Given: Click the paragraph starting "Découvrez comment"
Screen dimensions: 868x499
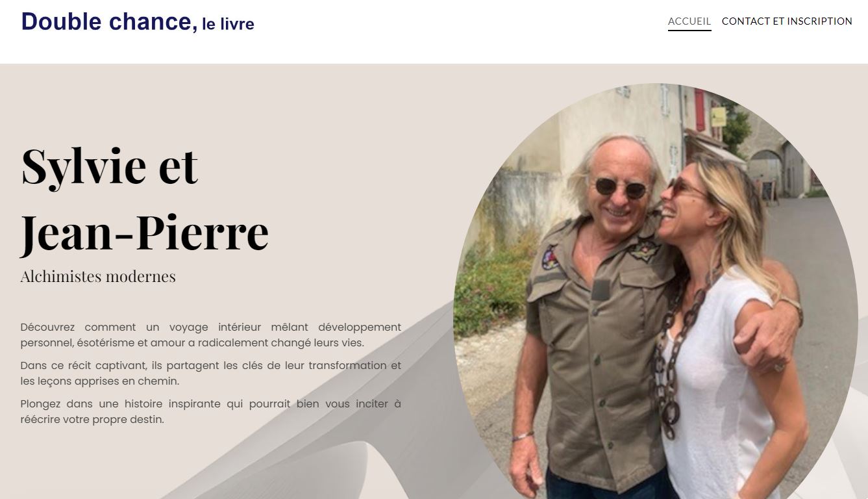Looking at the screenshot, I should pos(211,335).
